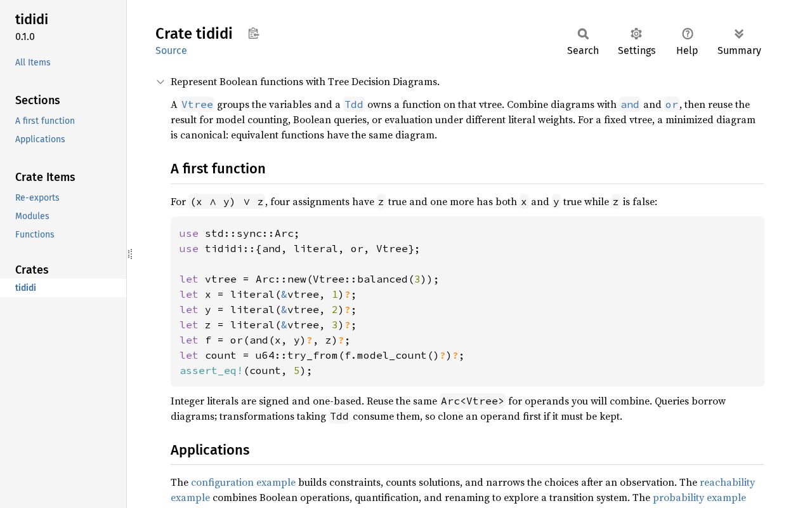Navigate to Re-exports in sidebar

click(x=37, y=197)
